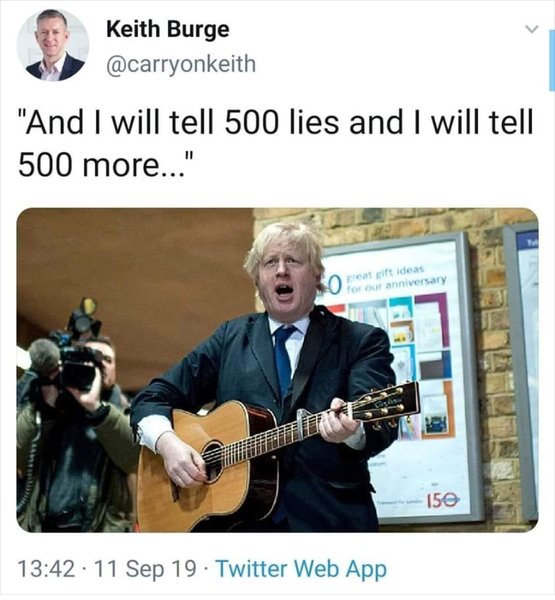Expand the tweet options chevron
This screenshot has height=600, width=555.
531,29
